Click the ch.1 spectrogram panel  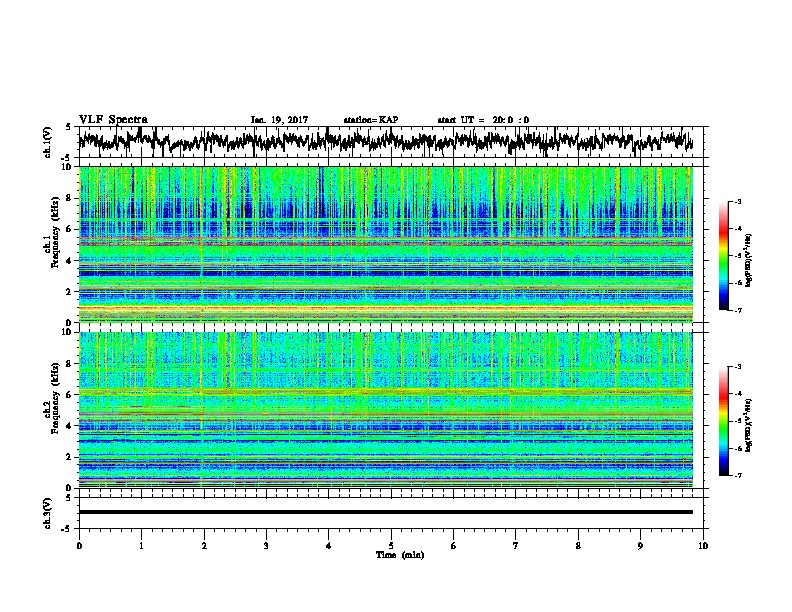pos(386,244)
